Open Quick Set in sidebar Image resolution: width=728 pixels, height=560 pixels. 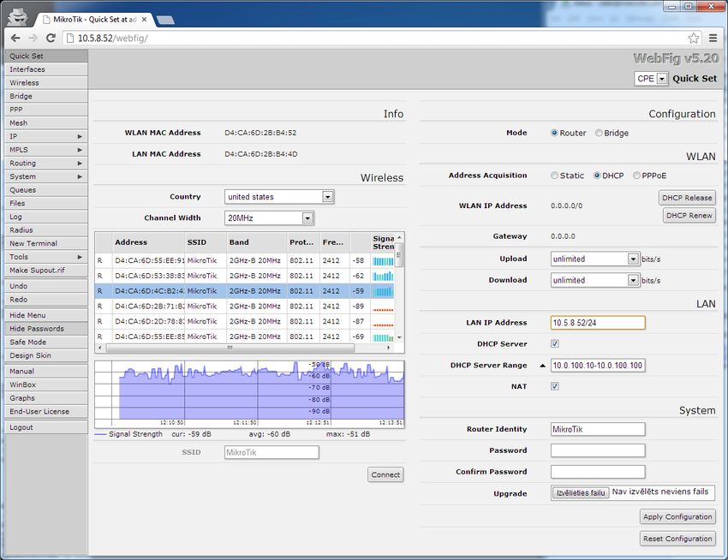pyautogui.click(x=46, y=57)
